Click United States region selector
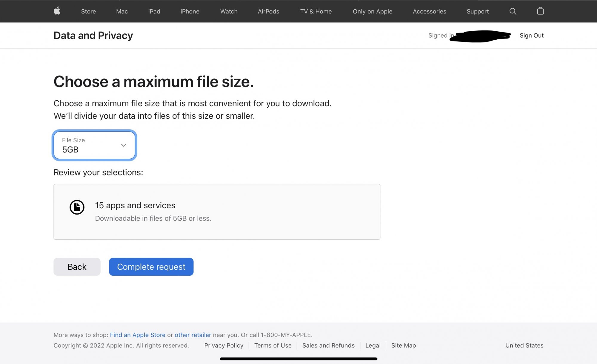This screenshot has width=597, height=364. click(x=524, y=345)
